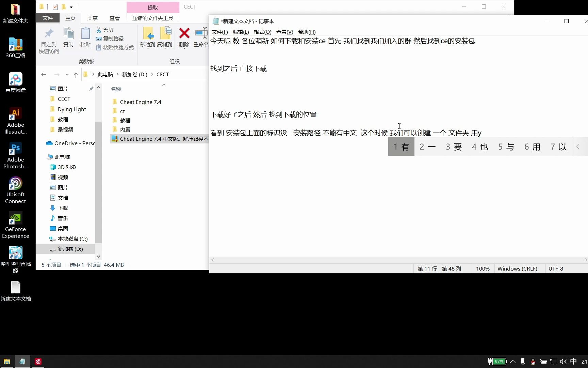Click the red Delete (删除) icon
Image resolution: width=588 pixels, height=368 pixels.
point(184,33)
